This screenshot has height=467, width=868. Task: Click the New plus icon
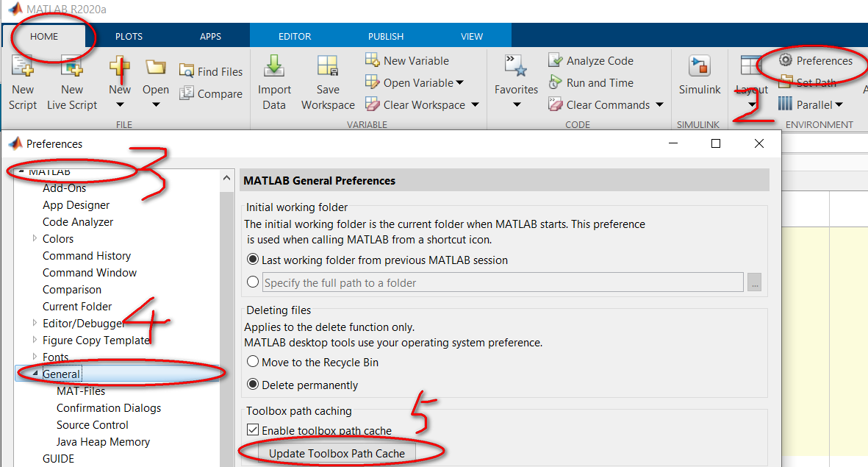tap(120, 66)
